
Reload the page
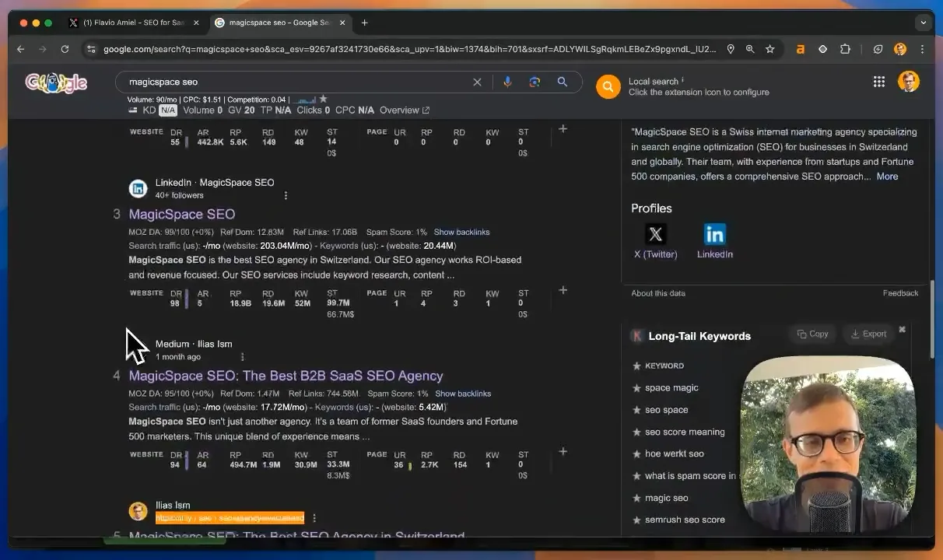(x=65, y=49)
